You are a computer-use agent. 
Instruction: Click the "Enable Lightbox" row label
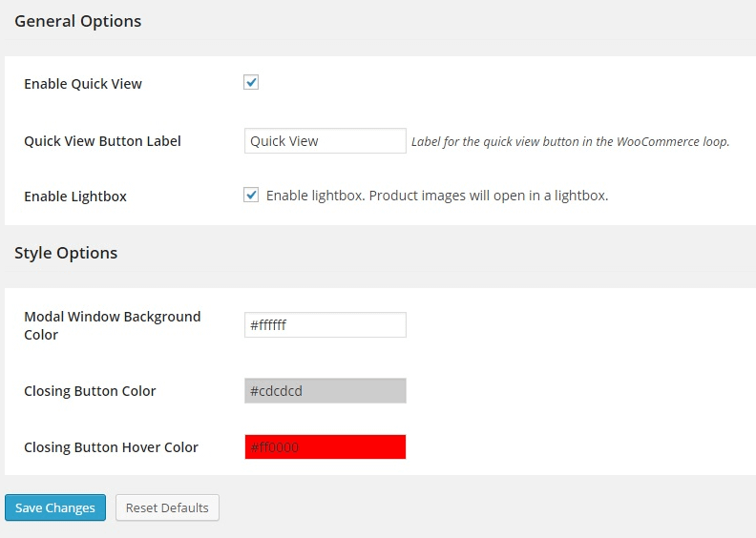tap(75, 197)
